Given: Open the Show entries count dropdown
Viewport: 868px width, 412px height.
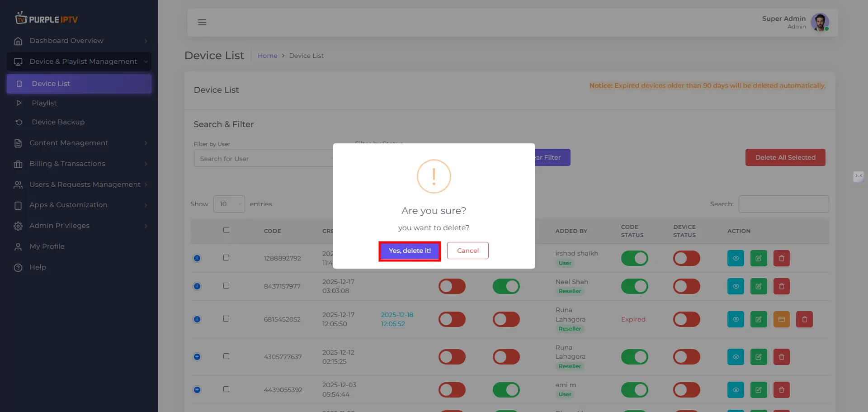Looking at the screenshot, I should [229, 204].
